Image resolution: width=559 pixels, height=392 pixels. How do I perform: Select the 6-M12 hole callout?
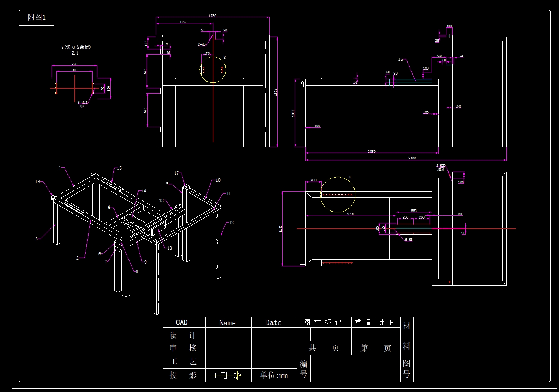[82, 102]
